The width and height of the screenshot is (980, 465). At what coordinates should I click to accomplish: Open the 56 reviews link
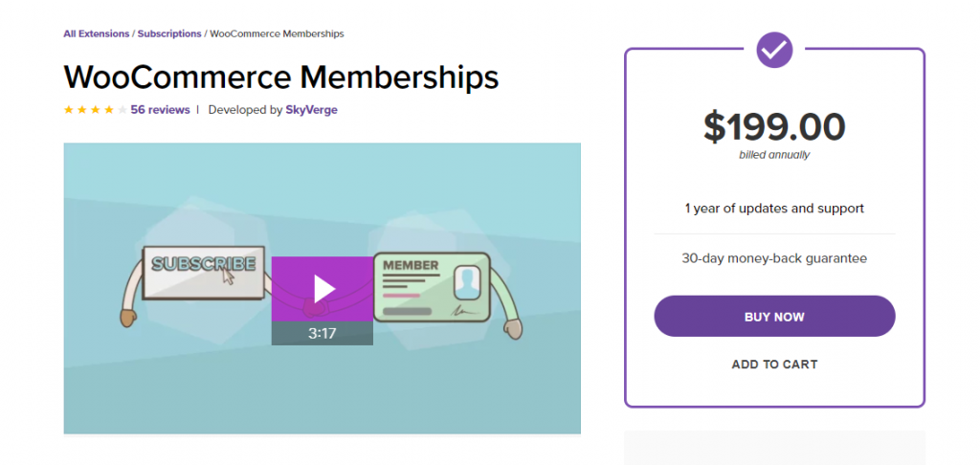(x=160, y=110)
